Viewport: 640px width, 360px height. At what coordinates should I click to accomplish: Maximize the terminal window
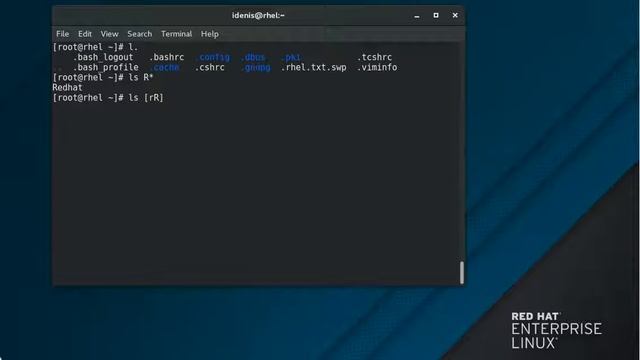436,15
